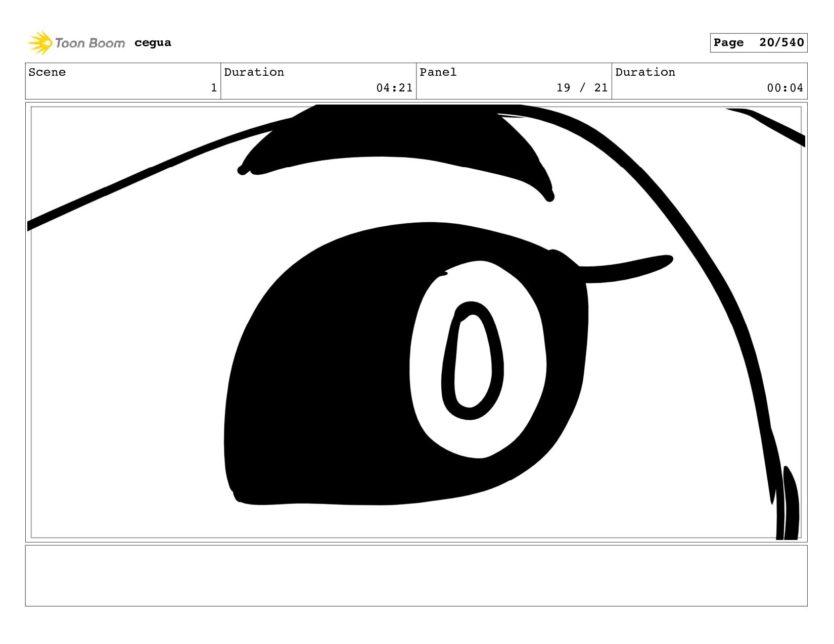Click the 'Scene' header label
Screen dimensions: 834x644
click(47, 72)
